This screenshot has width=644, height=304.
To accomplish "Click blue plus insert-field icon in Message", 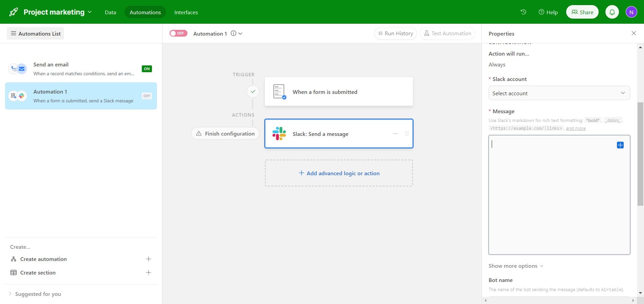I will [x=620, y=145].
